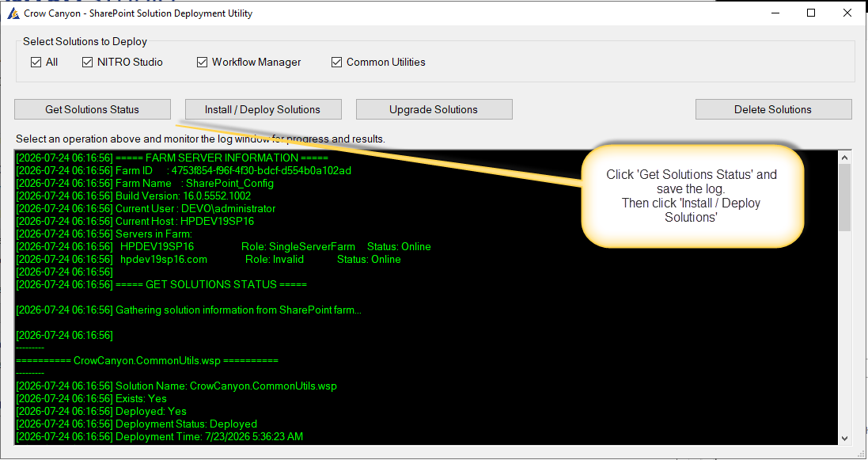868x460 pixels.
Task: Click Current Host HPDEV19SP16 line
Action: pos(135,222)
